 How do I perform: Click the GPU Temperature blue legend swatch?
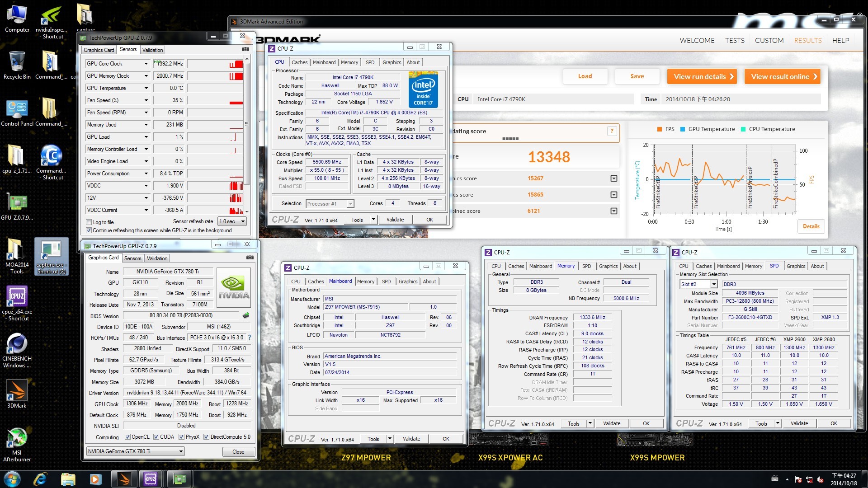pyautogui.click(x=683, y=129)
